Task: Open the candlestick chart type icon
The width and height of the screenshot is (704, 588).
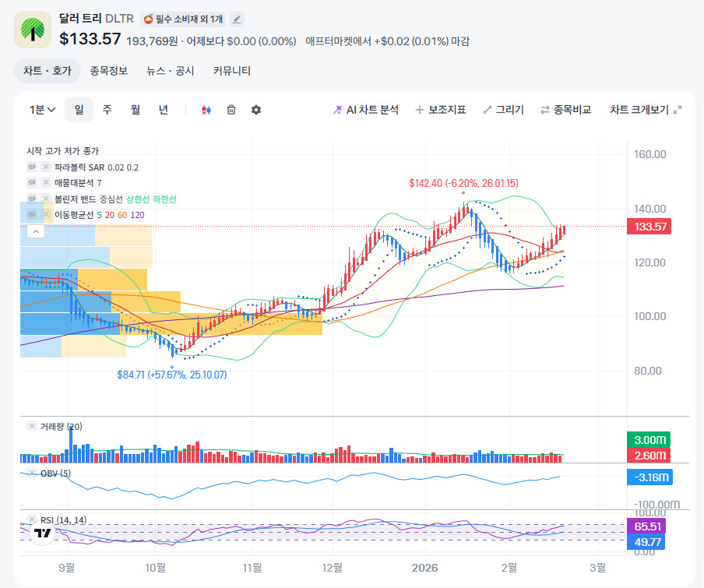Action: pos(206,110)
